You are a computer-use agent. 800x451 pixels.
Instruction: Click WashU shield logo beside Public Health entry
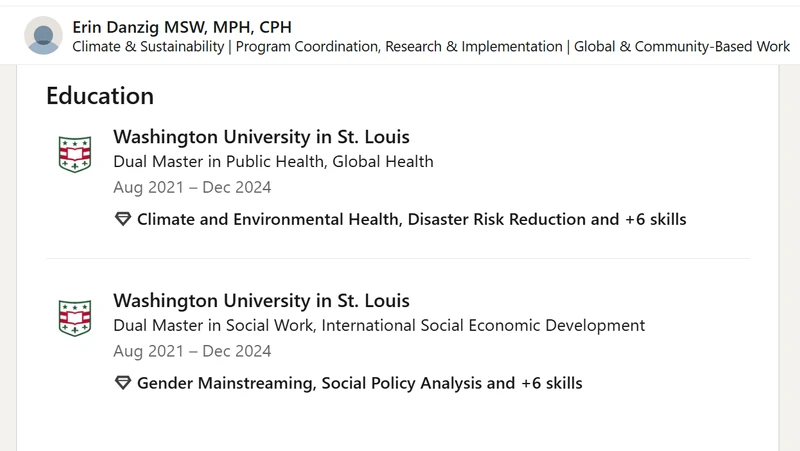pyautogui.click(x=75, y=154)
